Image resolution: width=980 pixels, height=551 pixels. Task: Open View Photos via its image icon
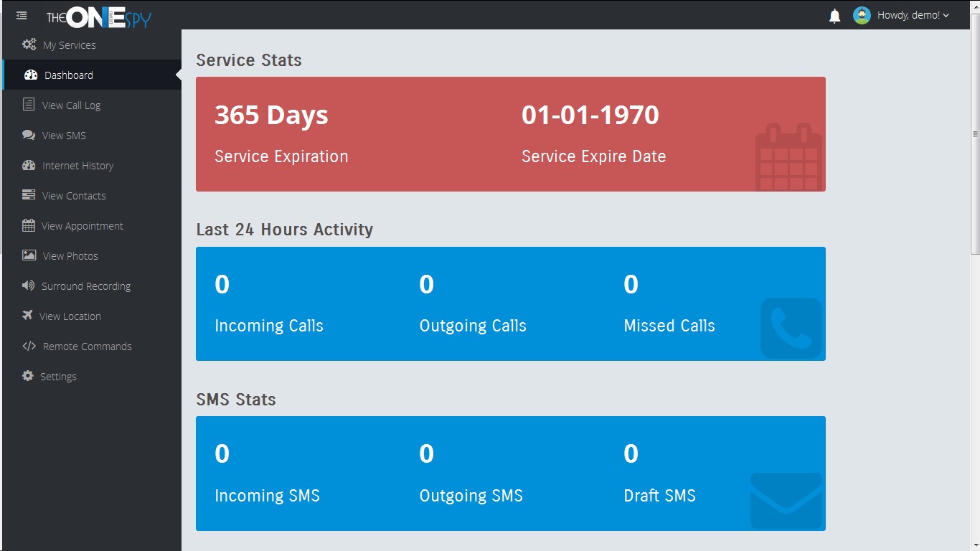point(28,255)
